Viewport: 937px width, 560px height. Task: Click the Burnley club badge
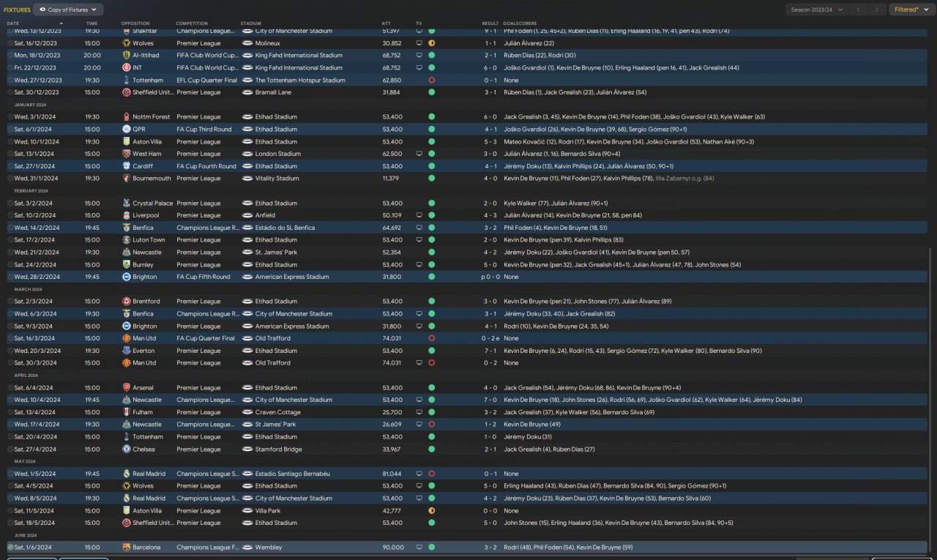pos(127,265)
